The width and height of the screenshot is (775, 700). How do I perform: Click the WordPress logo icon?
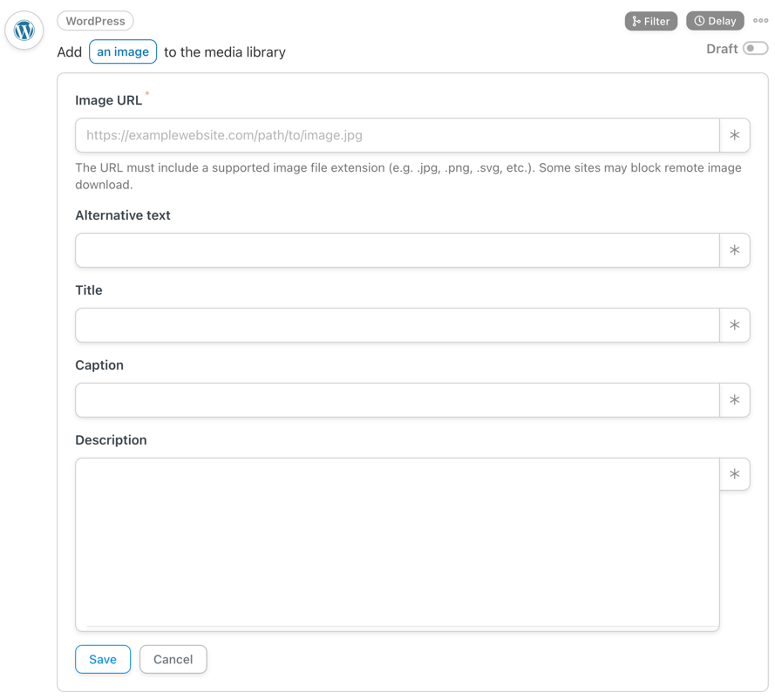(x=24, y=31)
